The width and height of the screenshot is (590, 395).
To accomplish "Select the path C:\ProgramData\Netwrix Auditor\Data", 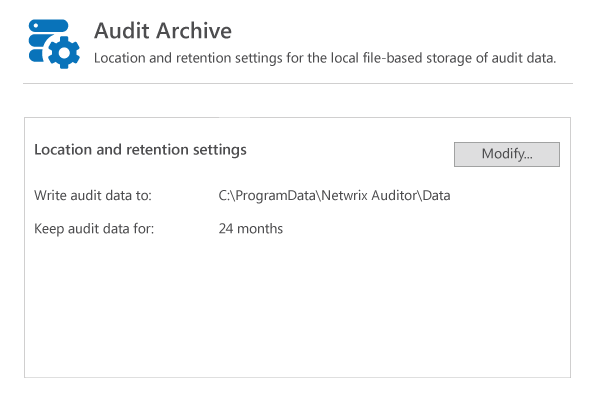I will (x=334, y=196).
